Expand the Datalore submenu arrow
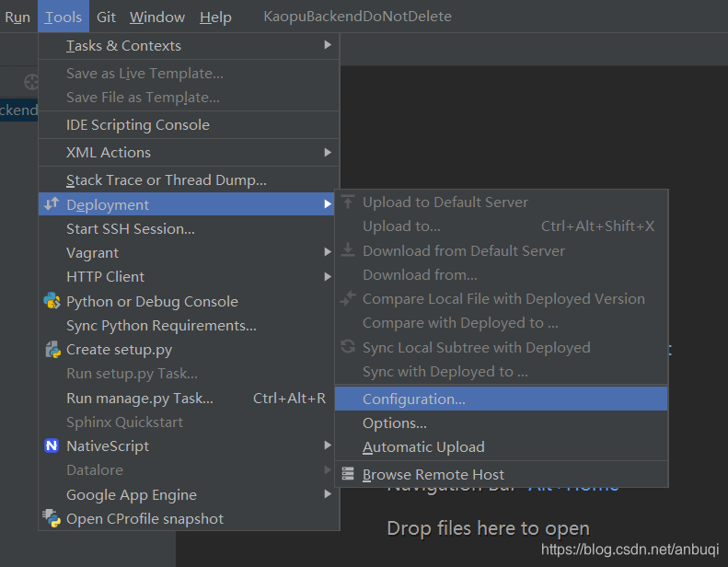Viewport: 728px width, 567px height. [328, 470]
